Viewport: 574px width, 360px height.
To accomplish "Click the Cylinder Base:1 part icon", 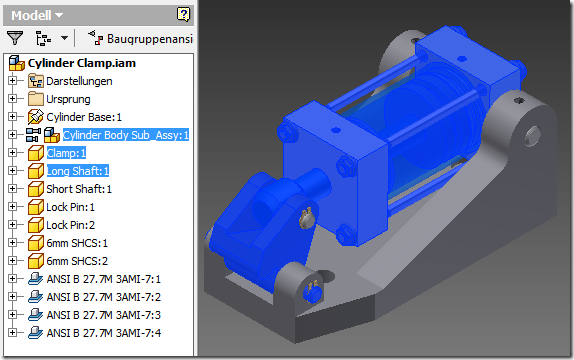I will tap(36, 117).
